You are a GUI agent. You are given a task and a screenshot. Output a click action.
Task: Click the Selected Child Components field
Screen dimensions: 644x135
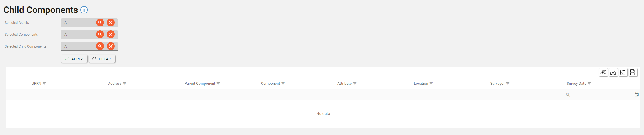[78, 46]
